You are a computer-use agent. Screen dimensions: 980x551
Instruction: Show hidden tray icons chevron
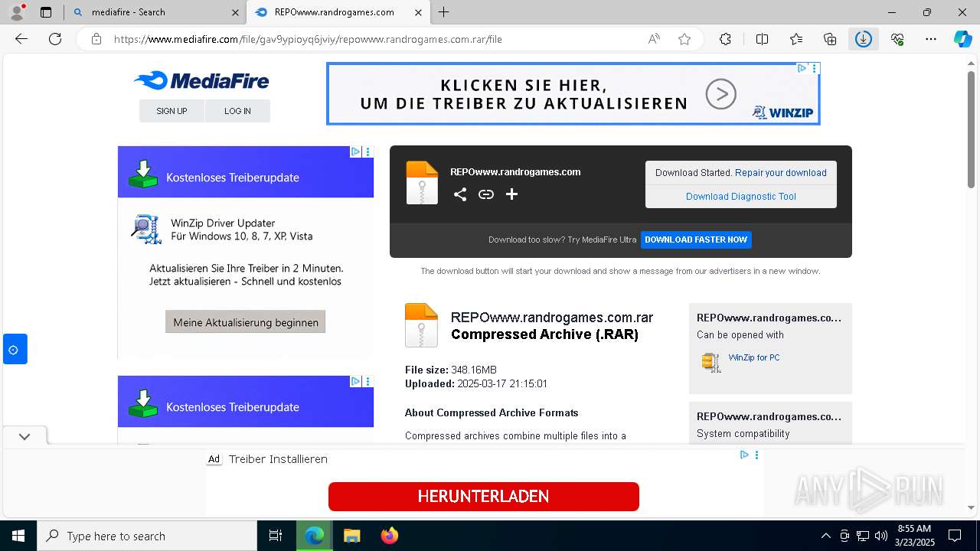[x=825, y=536]
